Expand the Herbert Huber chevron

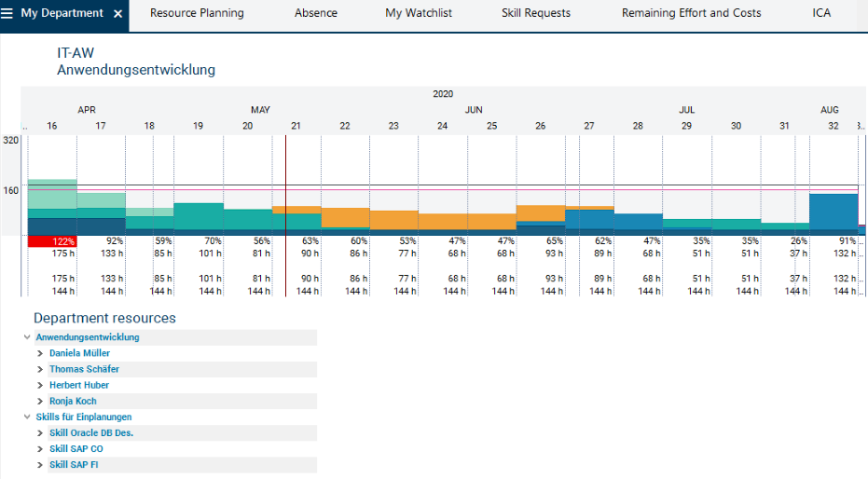(40, 386)
